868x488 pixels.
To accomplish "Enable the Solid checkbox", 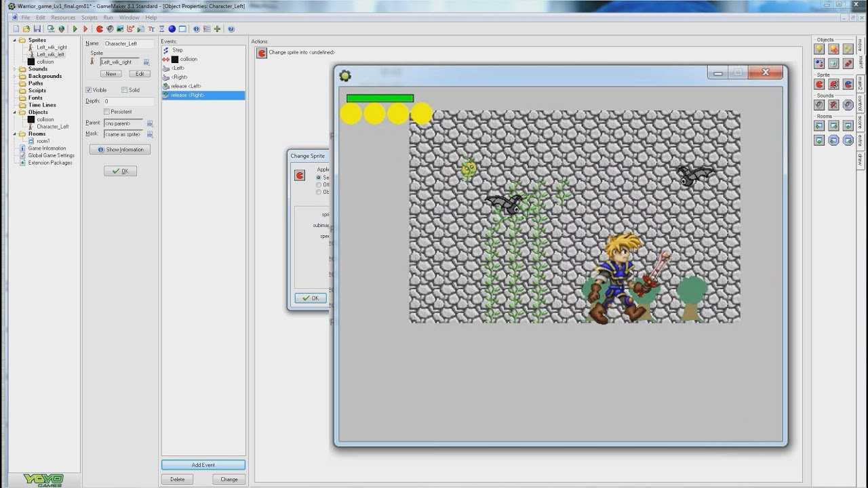I will [x=124, y=90].
